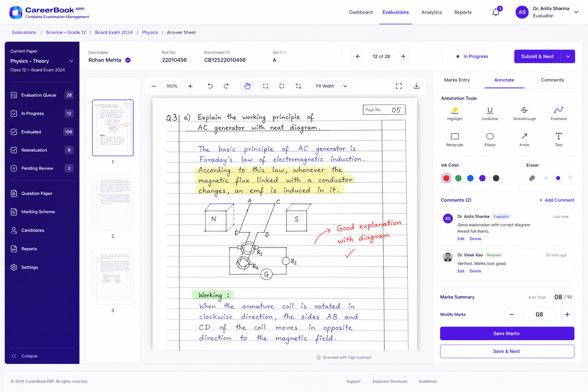Switch to the Marks Entry tab
Screen dimensions: 588x392
click(457, 80)
